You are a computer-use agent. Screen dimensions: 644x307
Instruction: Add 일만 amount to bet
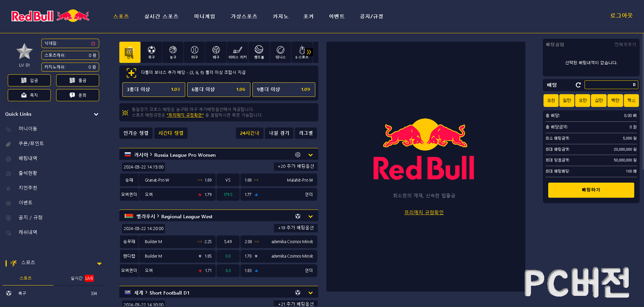(x=567, y=100)
